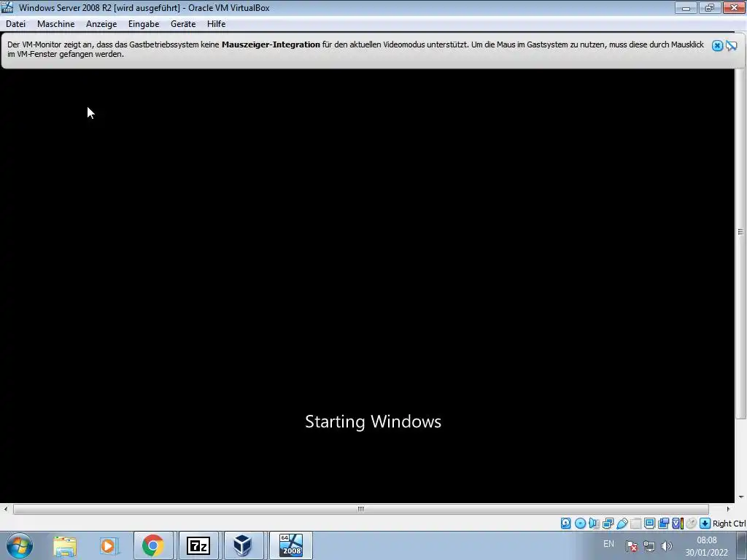The image size is (747, 560).
Task: Dismiss the Mauszeiger-Integration notification
Action: (x=717, y=45)
